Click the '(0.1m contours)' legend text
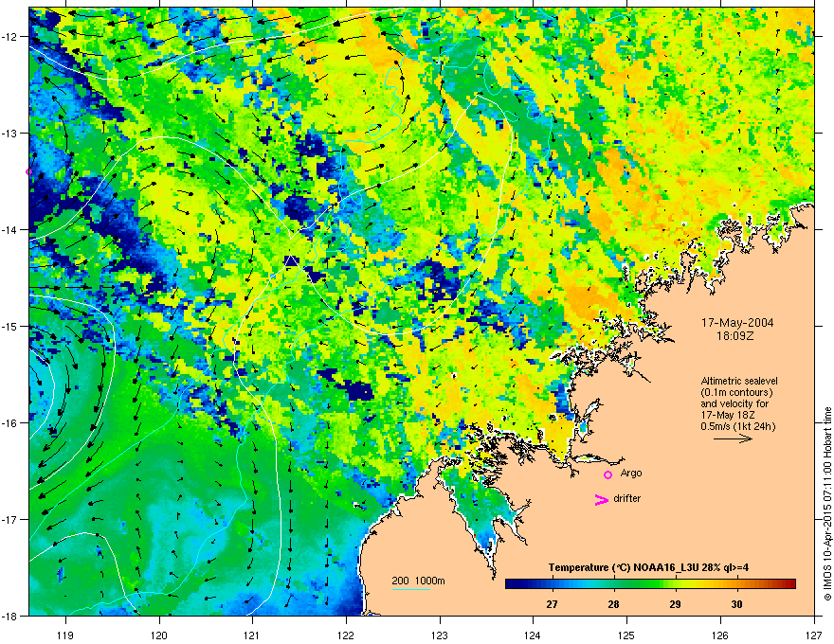834x644 pixels. click(x=736, y=393)
